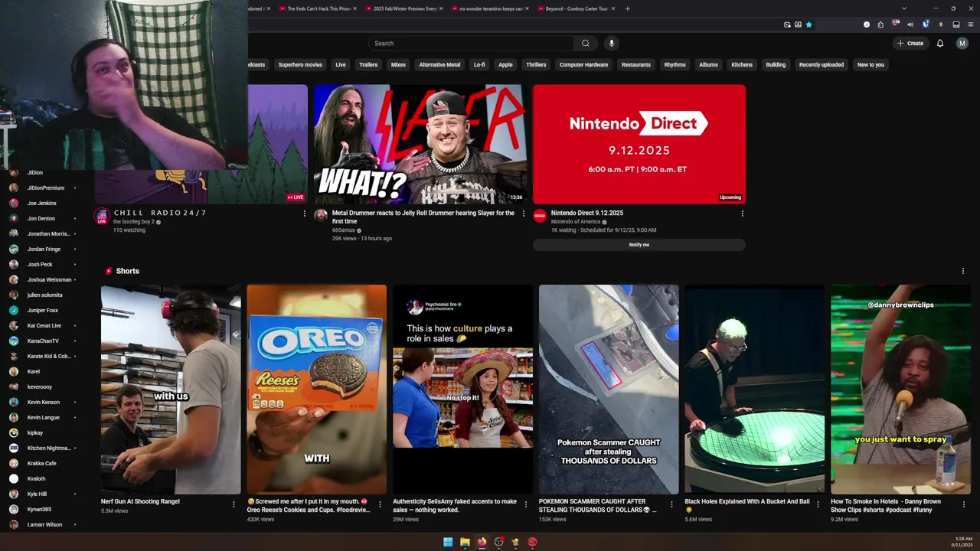Screen dimensions: 980x551
Task: Open options for Black Holes Explained short
Action: [x=818, y=504]
